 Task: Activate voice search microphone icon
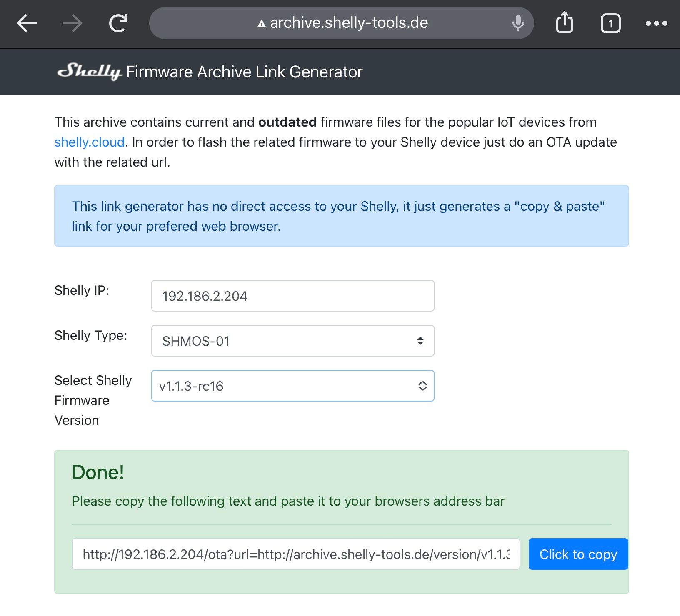tap(518, 23)
